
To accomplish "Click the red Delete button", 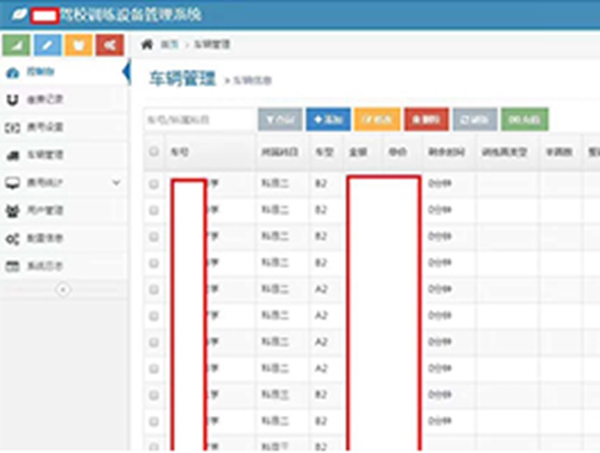I will point(426,120).
